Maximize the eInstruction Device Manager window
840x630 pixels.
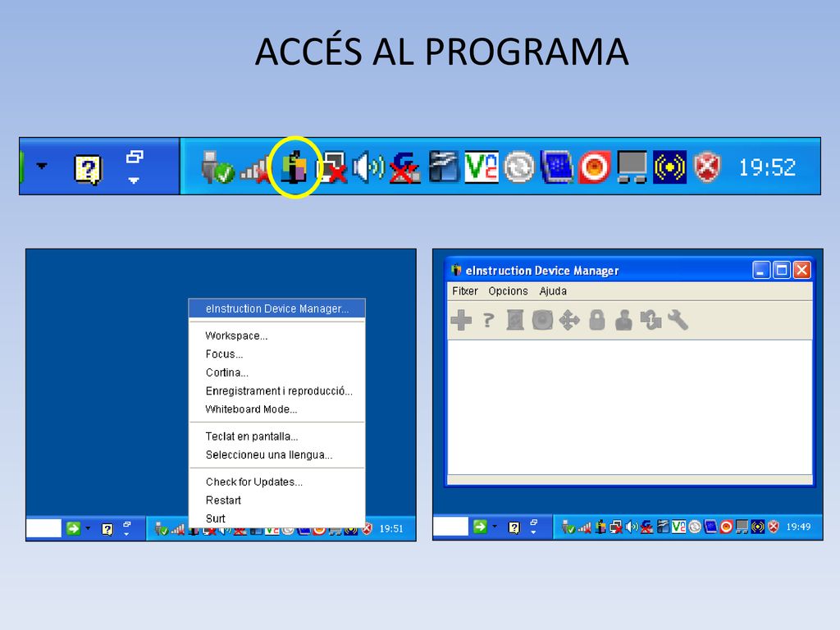782,270
